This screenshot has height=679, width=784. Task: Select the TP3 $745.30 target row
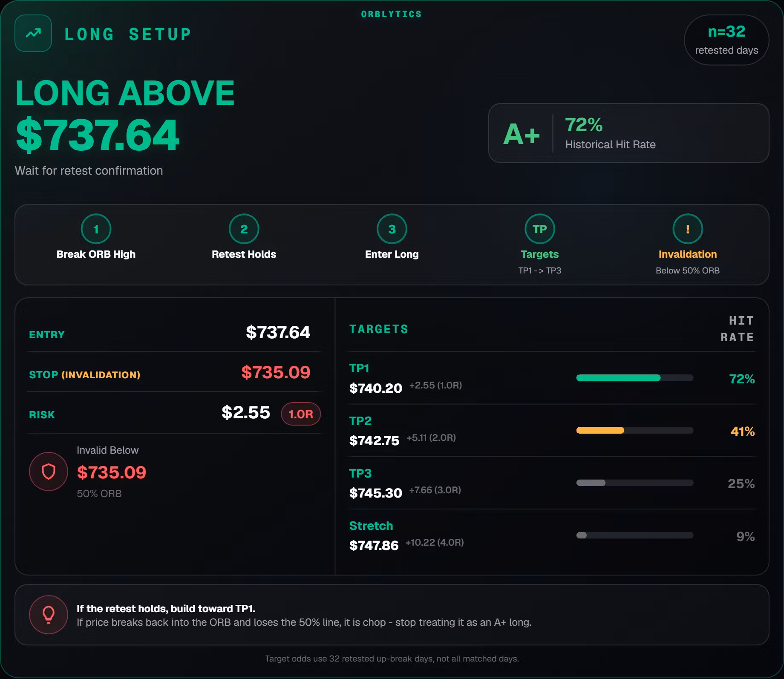coord(552,483)
